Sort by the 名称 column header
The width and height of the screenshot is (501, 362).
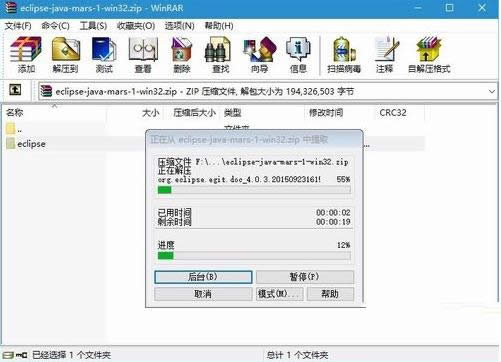pyautogui.click(x=15, y=113)
